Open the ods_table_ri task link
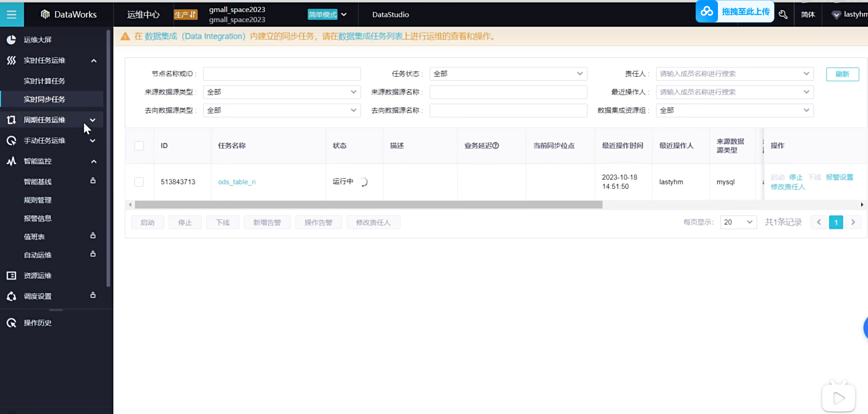 tap(237, 182)
